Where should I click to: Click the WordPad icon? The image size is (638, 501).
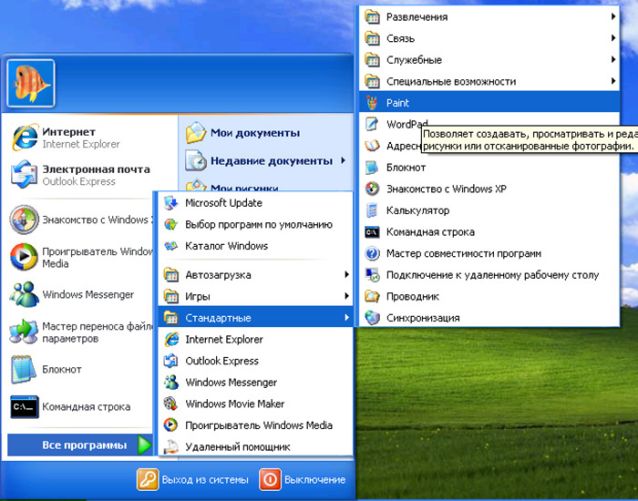tap(371, 124)
